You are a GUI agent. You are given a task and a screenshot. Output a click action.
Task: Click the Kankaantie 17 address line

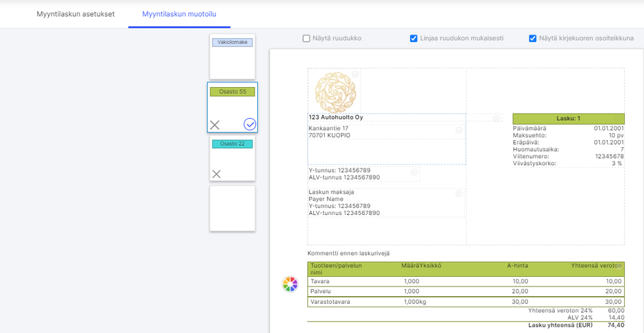tap(329, 128)
